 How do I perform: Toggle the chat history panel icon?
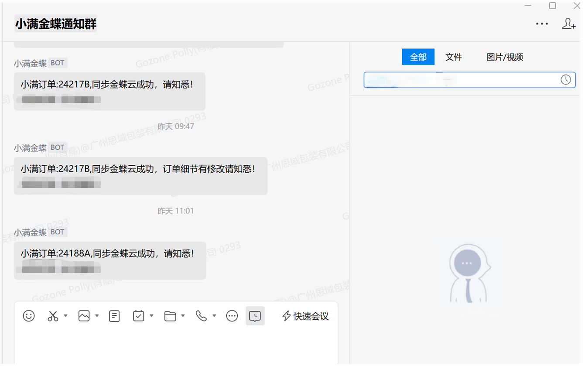point(255,316)
